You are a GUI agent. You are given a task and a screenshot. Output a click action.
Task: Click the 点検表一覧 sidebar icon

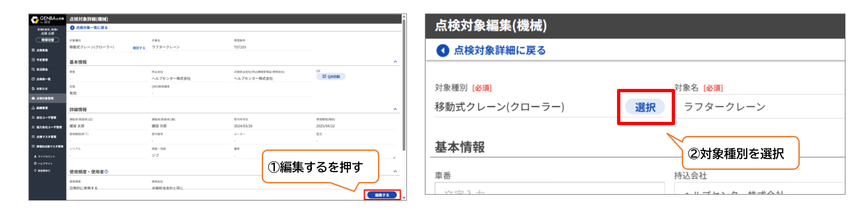(33, 79)
